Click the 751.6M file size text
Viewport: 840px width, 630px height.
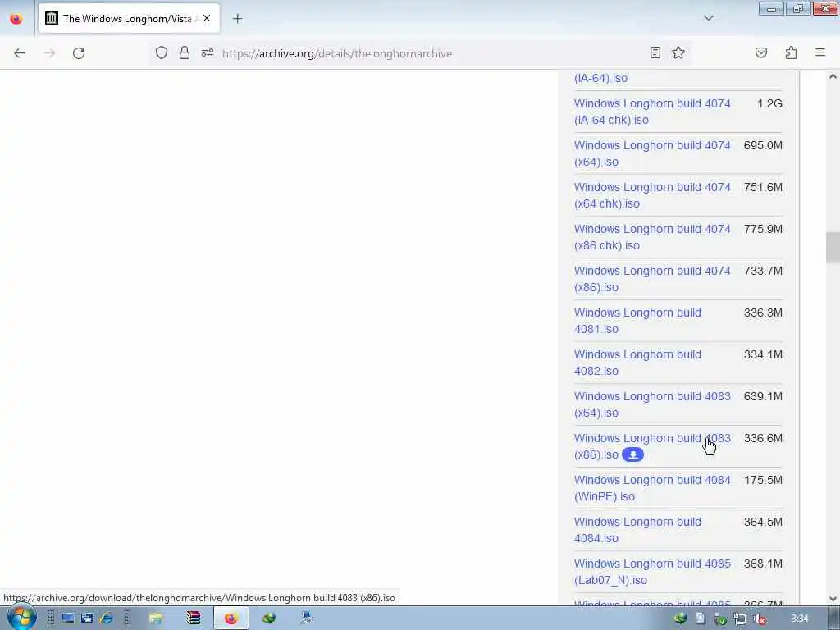pyautogui.click(x=763, y=187)
